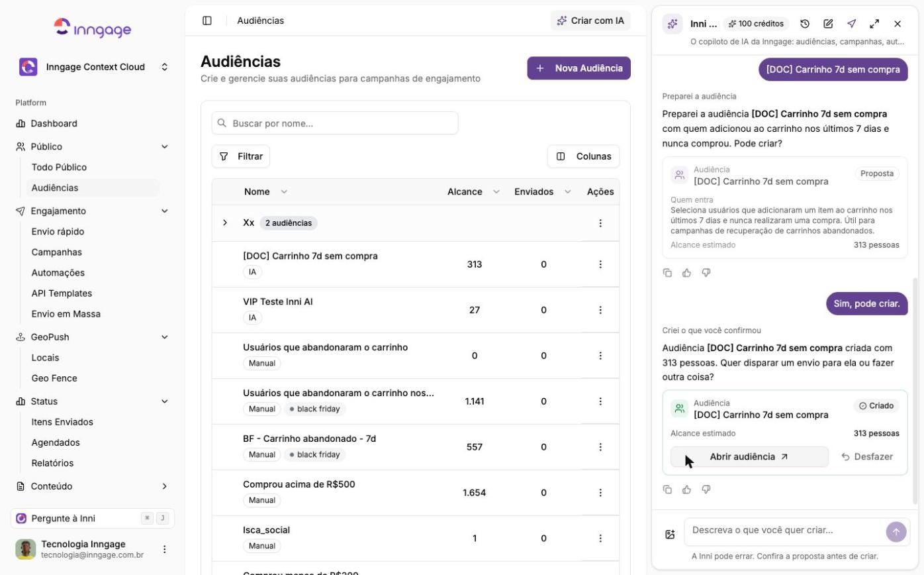This screenshot has width=924, height=575.
Task: Expand the Xx audience group row
Action: 225,223
